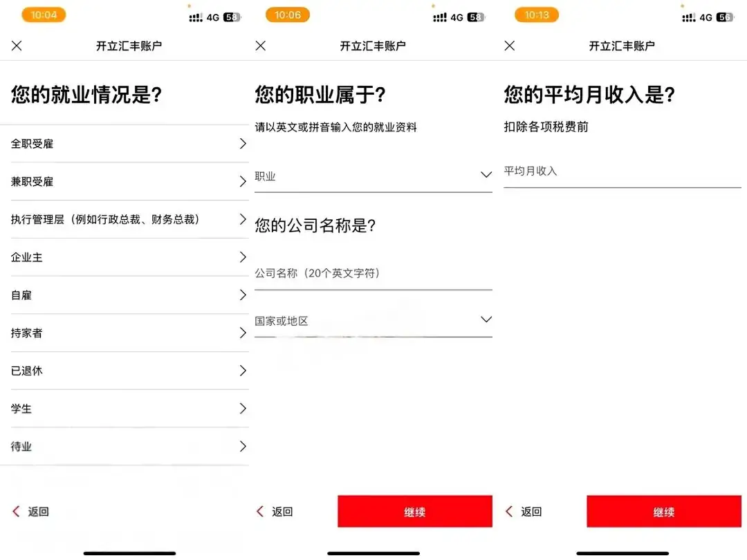Tap the 扣除各项税费前 subtitle text
This screenshot has width=747, height=560.
tap(546, 127)
